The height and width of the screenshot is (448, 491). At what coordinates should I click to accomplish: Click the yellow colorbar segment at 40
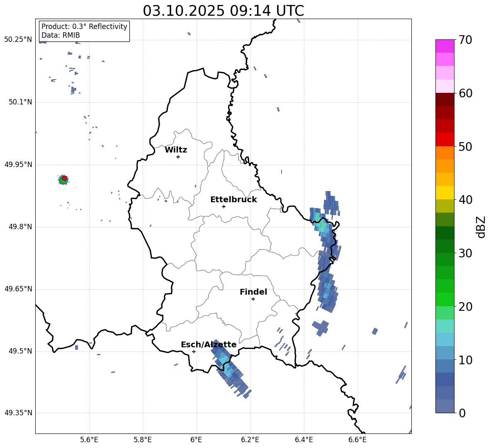445,193
